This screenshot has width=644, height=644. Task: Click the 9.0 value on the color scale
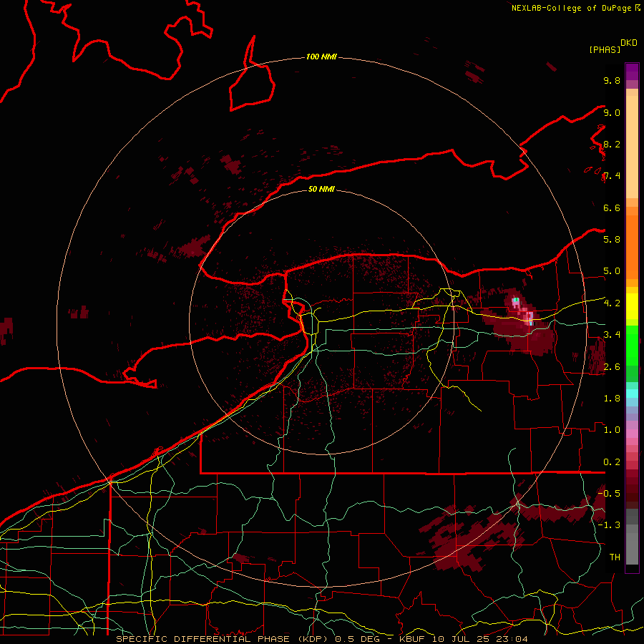(612, 112)
